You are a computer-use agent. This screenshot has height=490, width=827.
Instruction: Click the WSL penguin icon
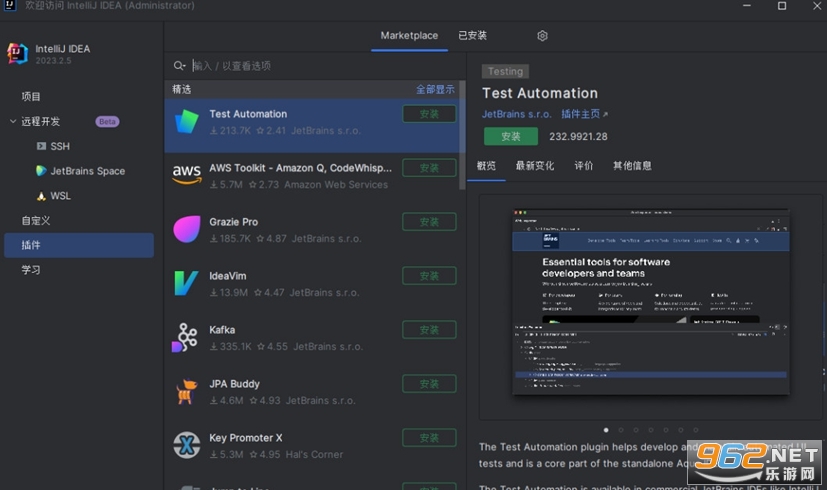coord(41,196)
